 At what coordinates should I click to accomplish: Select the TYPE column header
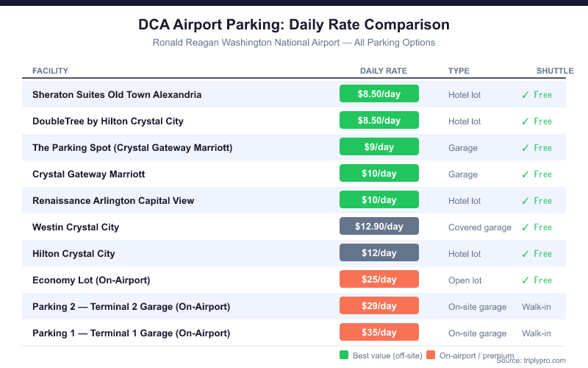coord(459,71)
